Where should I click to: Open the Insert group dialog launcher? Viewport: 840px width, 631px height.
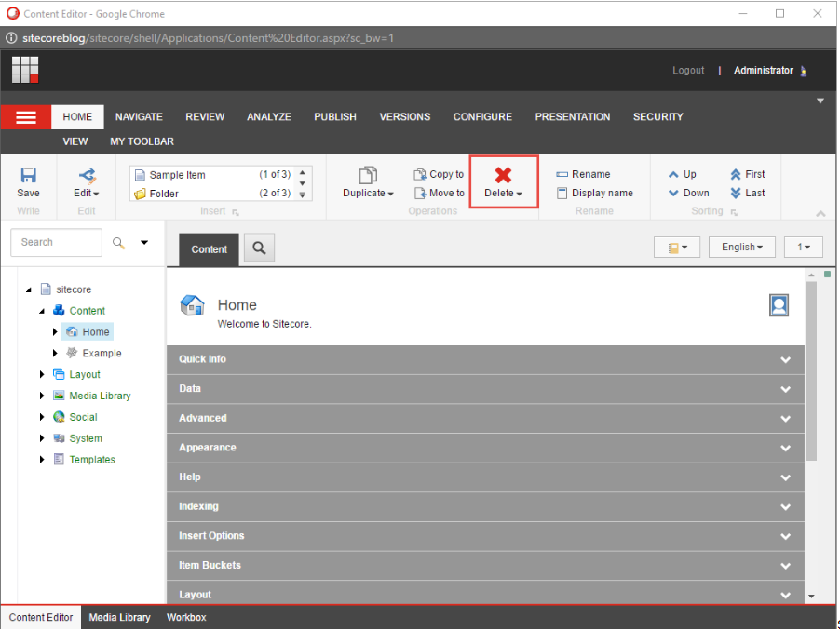click(x=236, y=212)
